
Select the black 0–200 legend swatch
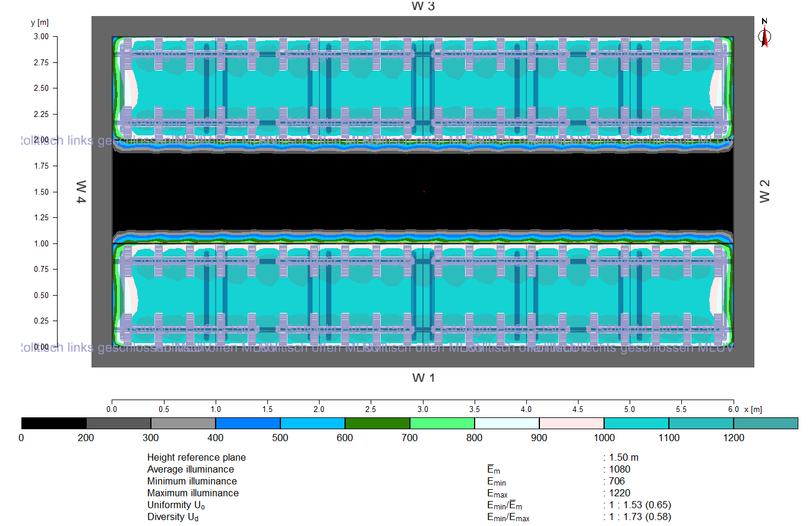[x=54, y=423]
